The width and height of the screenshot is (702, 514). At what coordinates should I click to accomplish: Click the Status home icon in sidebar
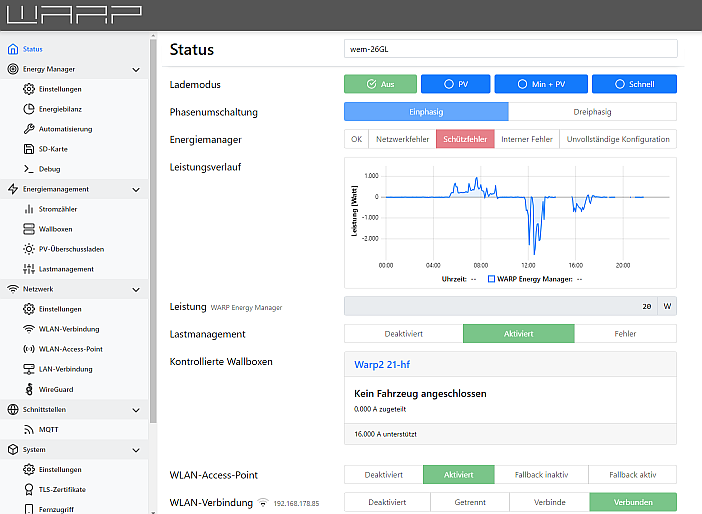tap(13, 49)
